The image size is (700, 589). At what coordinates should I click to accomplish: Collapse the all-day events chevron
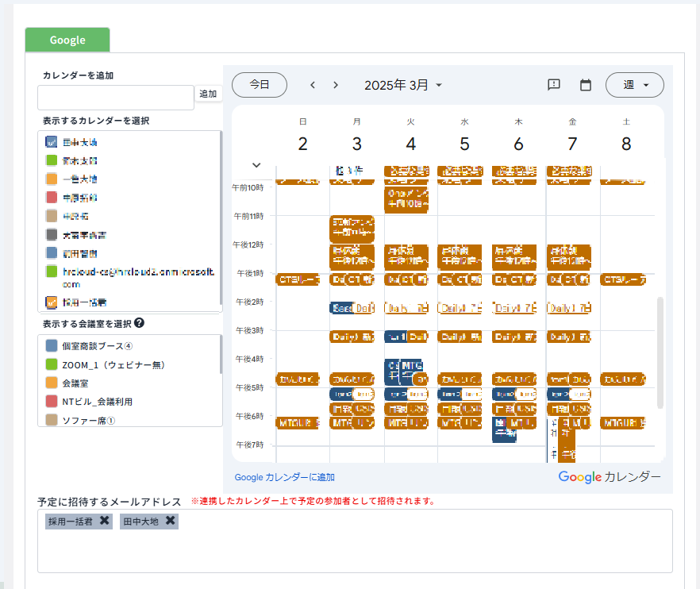click(x=256, y=165)
